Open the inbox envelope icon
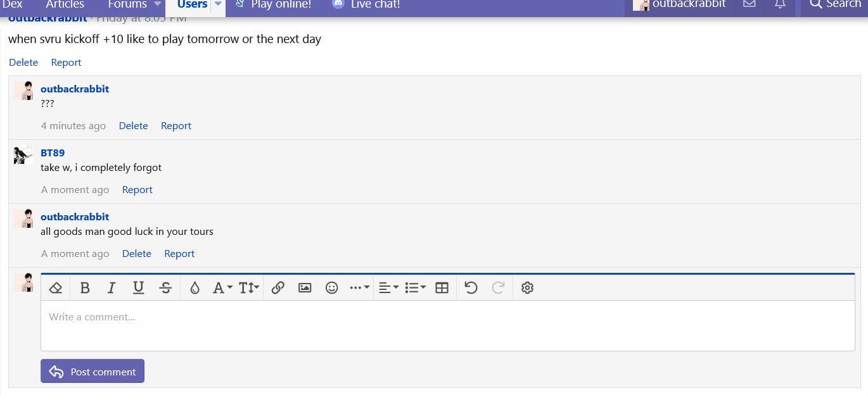Screen dimensions: 868x395 [750, 5]
